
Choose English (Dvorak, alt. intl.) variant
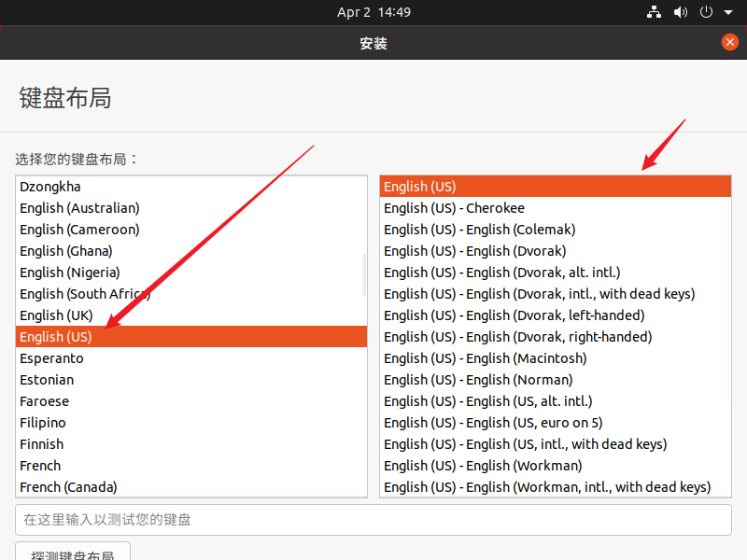tap(556, 273)
